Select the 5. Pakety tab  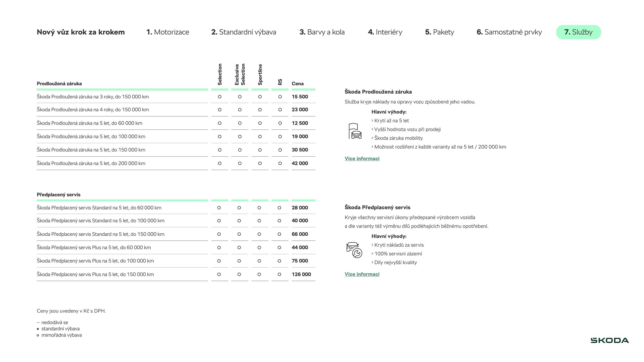point(439,32)
